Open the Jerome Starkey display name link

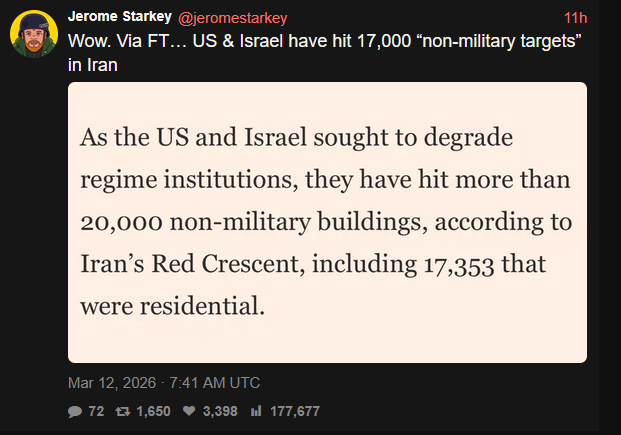tap(120, 17)
